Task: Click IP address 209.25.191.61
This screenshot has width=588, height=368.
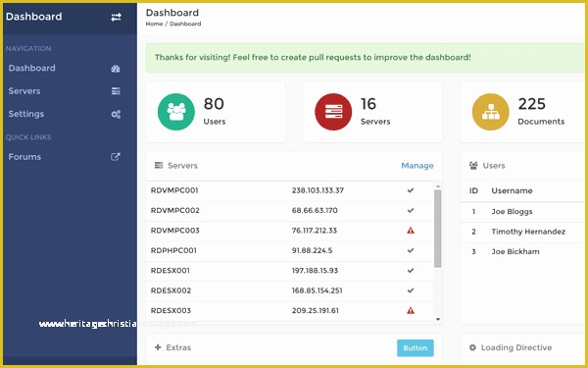Action: 315,310
